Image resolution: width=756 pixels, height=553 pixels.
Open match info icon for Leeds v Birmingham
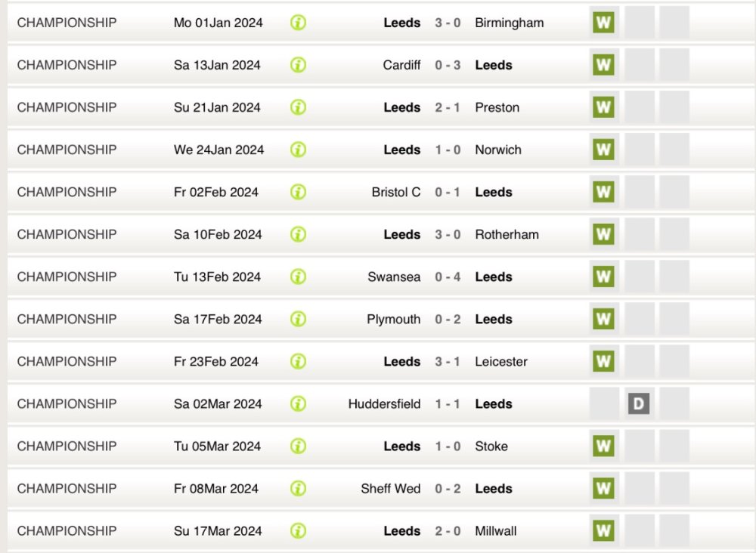click(x=298, y=23)
